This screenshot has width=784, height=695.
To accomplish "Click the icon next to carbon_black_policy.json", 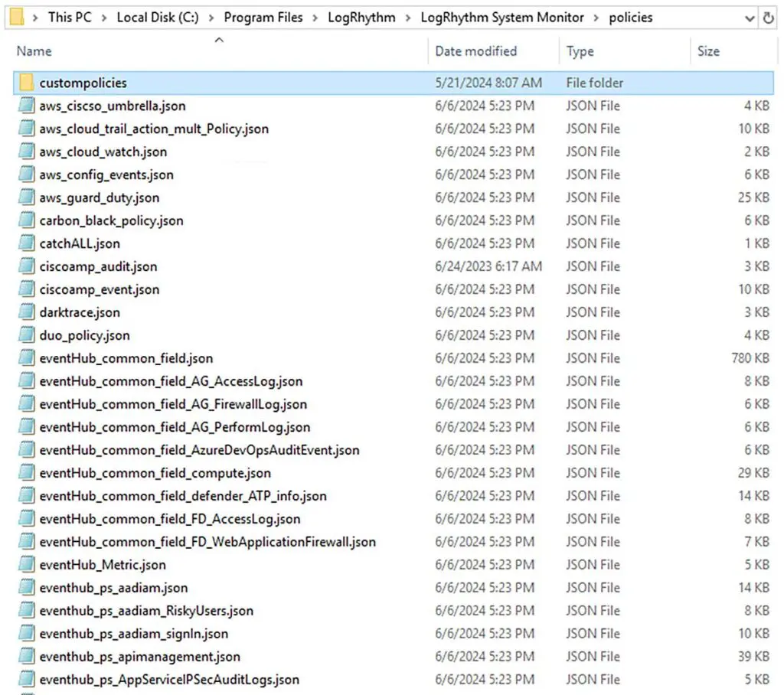I will point(26,220).
